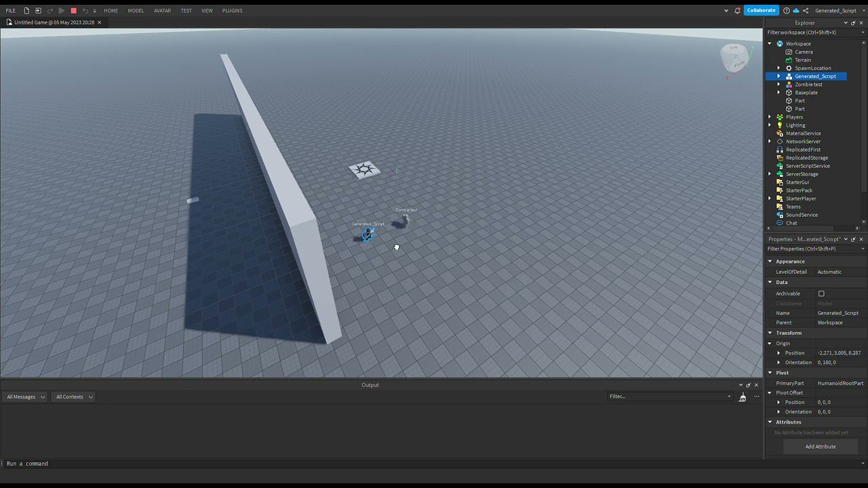Toggle the Archivable checkbox
Screen dimensions: 868x488
821,293
